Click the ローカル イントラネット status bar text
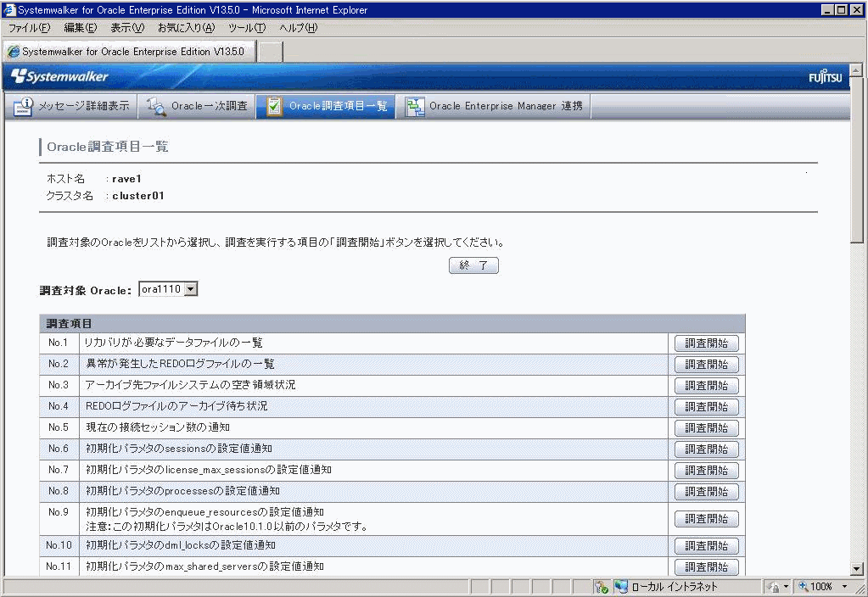This screenshot has height=597, width=868. (675, 587)
